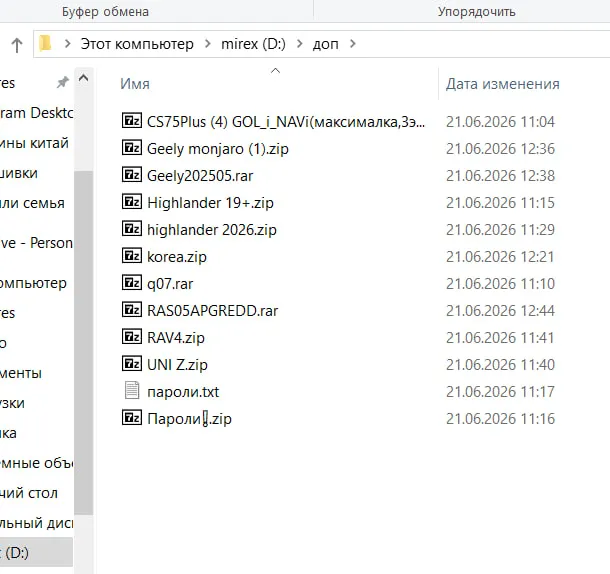Click date 21.06.2026 12:44
The image size is (610, 574).
(500, 311)
